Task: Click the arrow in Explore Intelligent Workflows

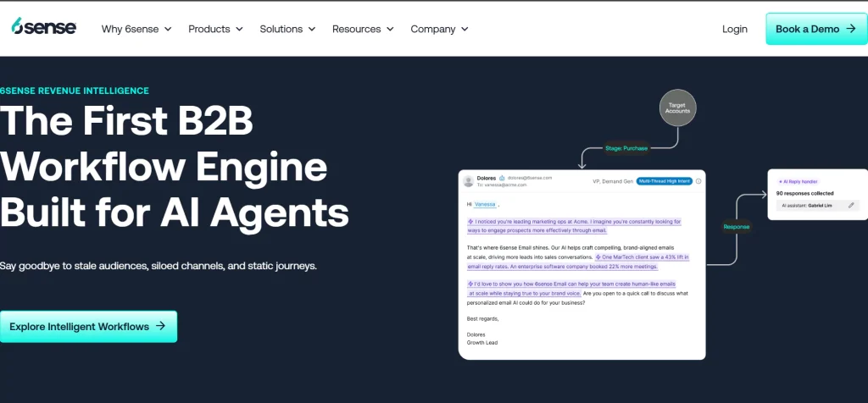Action: click(160, 326)
